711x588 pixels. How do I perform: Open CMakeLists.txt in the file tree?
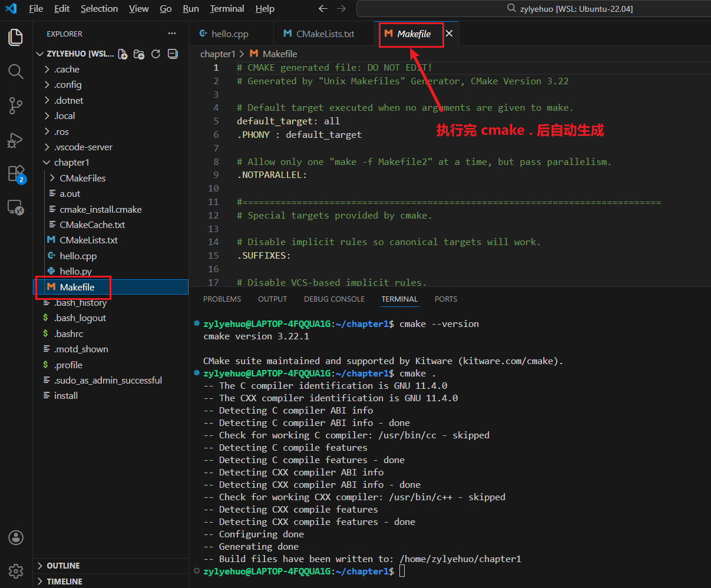pos(111,240)
